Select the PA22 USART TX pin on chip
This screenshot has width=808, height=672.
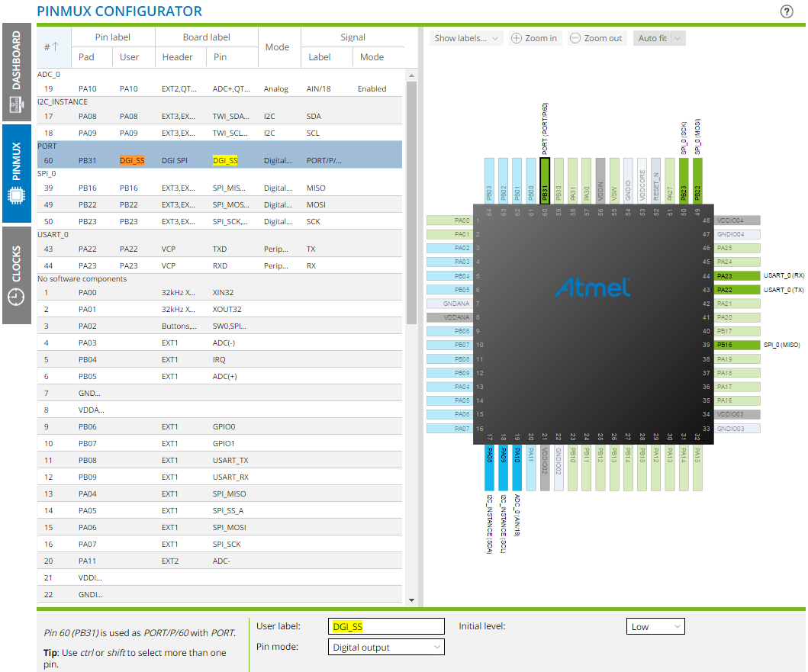click(737, 290)
